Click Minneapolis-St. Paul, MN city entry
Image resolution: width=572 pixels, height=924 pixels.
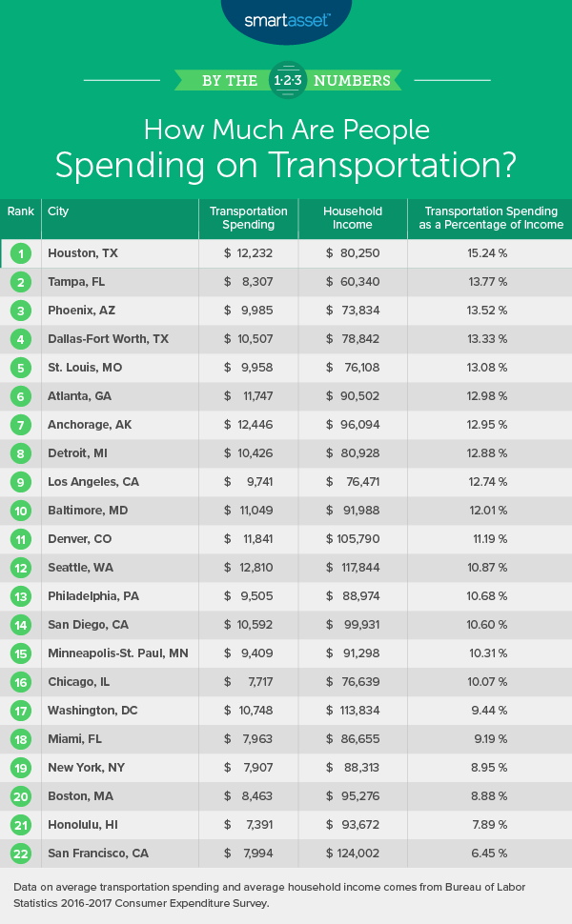[116, 653]
